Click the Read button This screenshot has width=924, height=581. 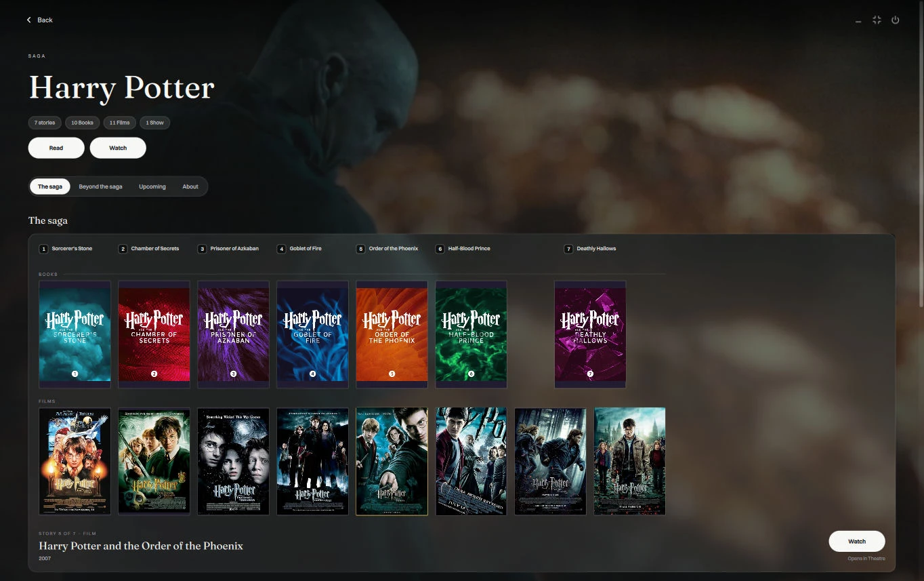[x=56, y=148]
